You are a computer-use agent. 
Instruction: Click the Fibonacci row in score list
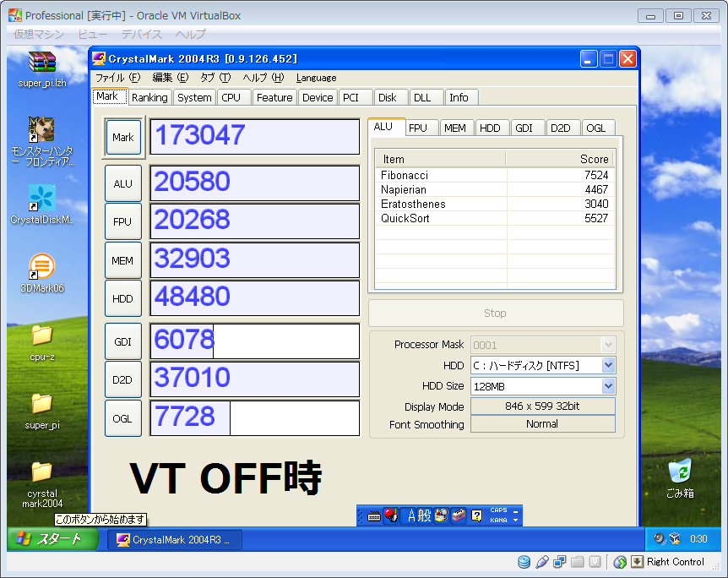click(494, 175)
